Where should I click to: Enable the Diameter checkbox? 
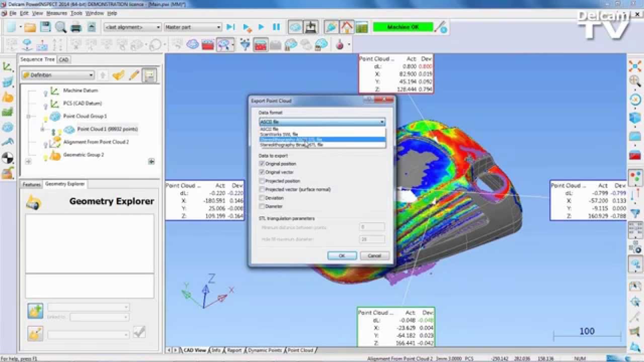coord(262,206)
